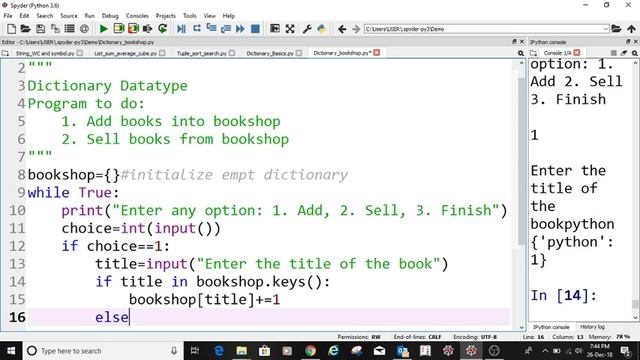
Task: Run current cell icon
Action: (x=118, y=29)
